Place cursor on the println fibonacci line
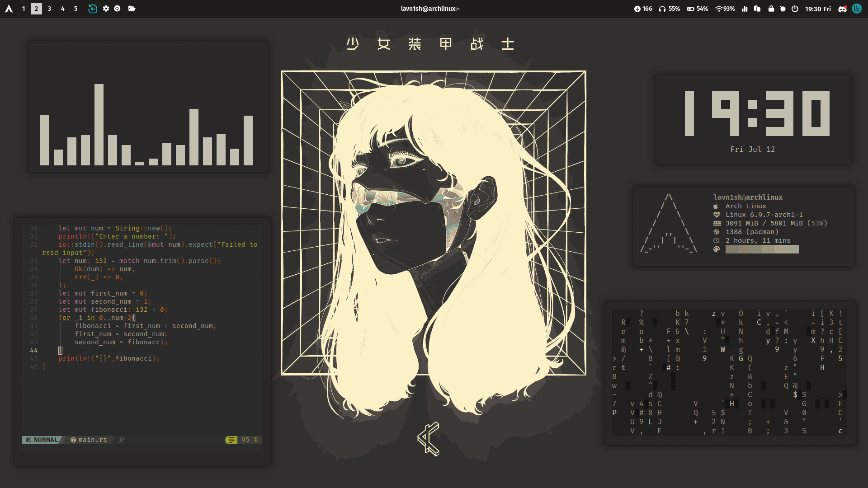The width and height of the screenshot is (868, 488). 109,358
